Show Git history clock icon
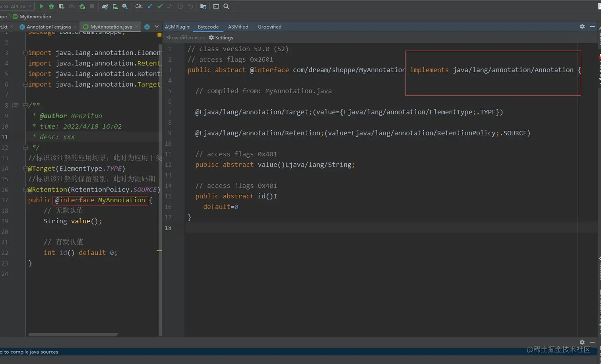The width and height of the screenshot is (601, 364). (180, 6)
